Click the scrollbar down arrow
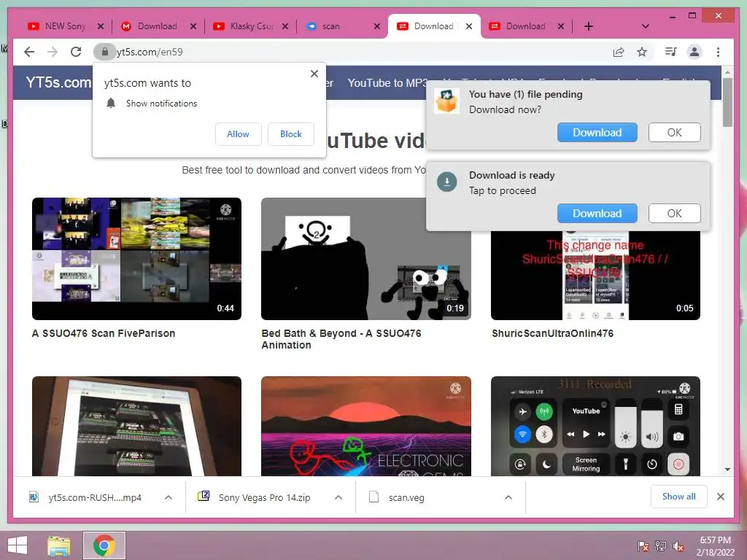 (727, 470)
